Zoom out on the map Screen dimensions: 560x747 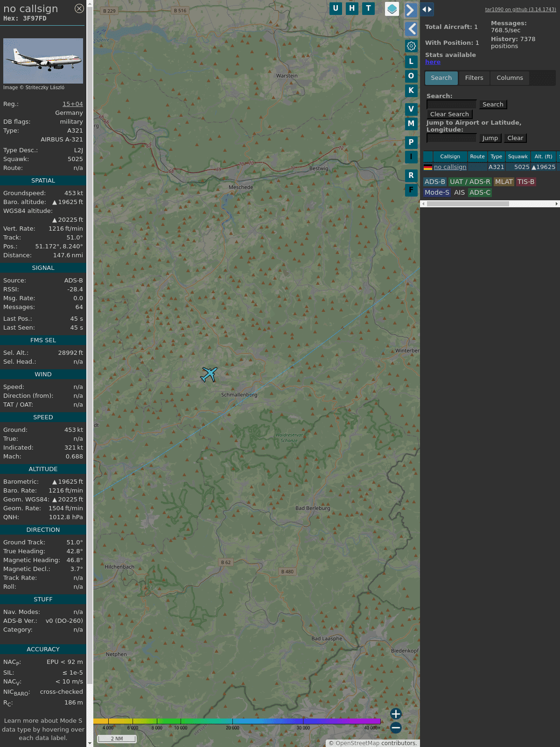tap(396, 727)
